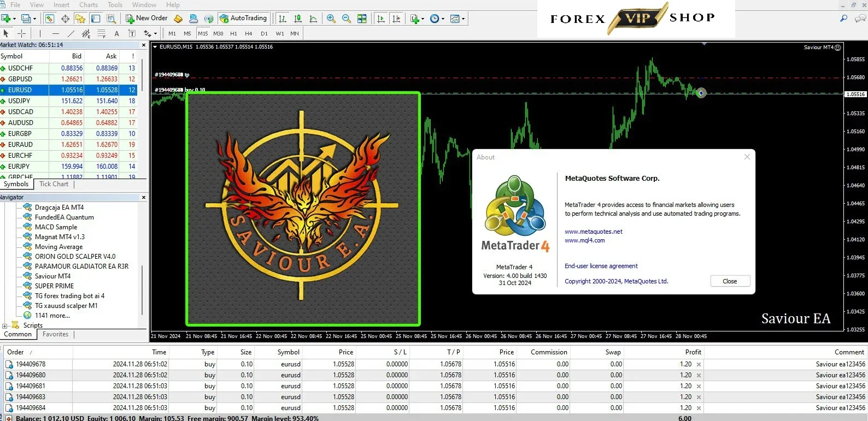This screenshot has width=868, height=421.
Task: Toggle the Data Window crosshair icon
Action: [x=65, y=19]
